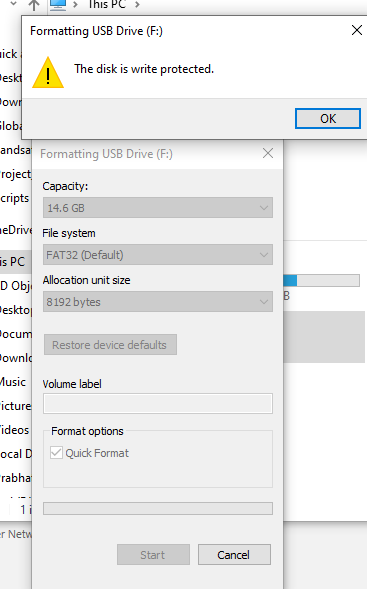Viewport: 367px width, 589px height.
Task: Click the Volume label input field
Action: (x=158, y=404)
